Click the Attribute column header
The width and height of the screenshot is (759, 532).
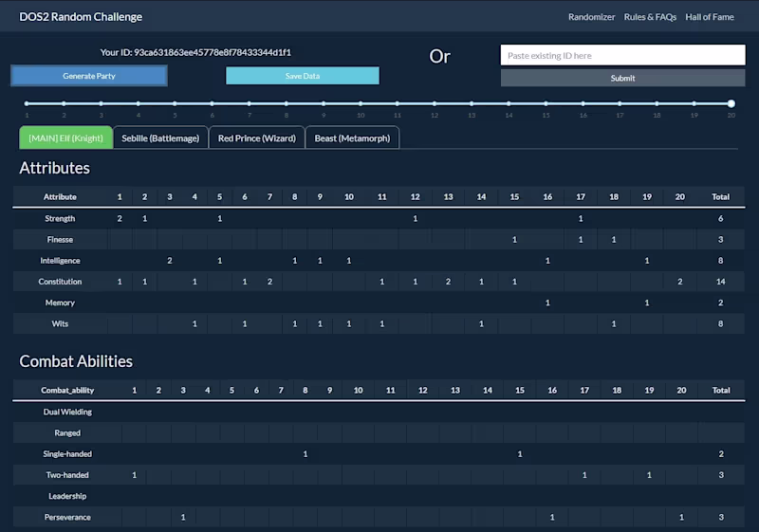(60, 197)
